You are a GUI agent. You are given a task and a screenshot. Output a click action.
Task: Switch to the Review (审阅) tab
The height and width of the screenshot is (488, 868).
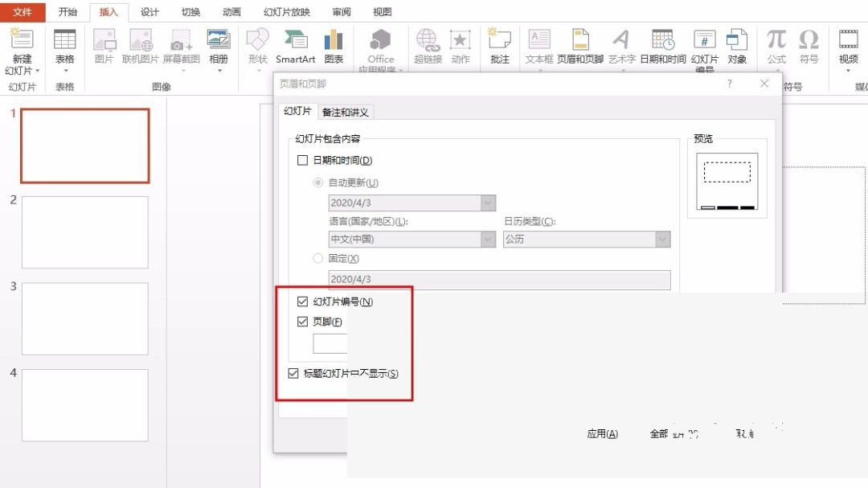[x=342, y=11]
